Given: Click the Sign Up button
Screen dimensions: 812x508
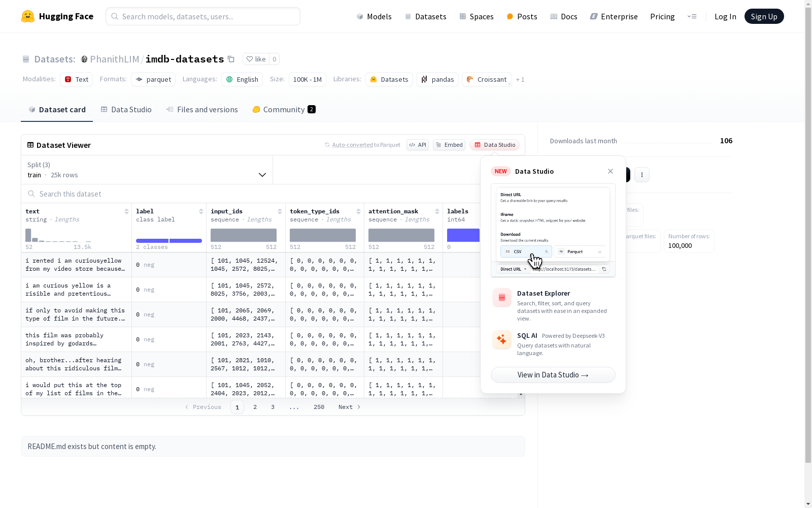Looking at the screenshot, I should [x=764, y=16].
